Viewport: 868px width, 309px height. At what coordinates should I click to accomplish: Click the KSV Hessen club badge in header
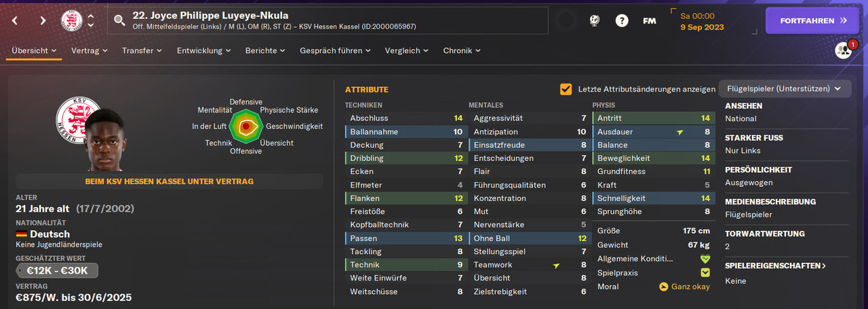(71, 20)
